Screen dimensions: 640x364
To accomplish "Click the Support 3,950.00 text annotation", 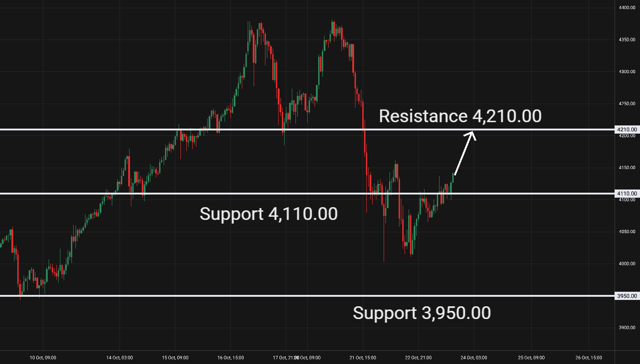I will [421, 313].
